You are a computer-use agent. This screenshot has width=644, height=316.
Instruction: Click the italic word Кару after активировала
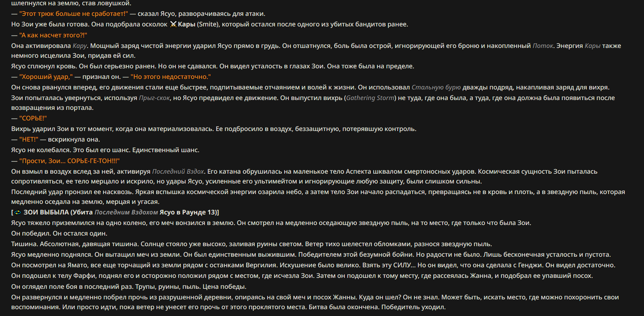(x=80, y=46)
